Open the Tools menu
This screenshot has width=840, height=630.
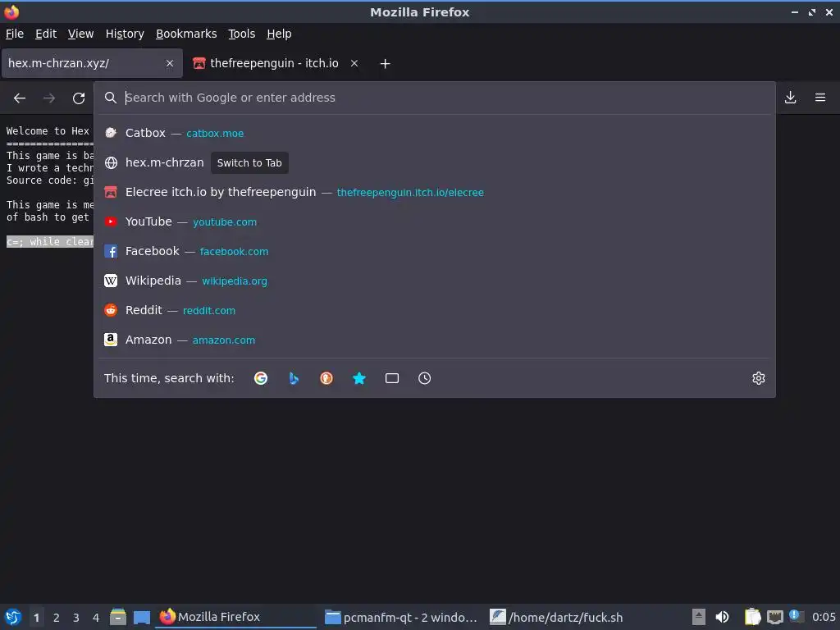[x=242, y=34]
